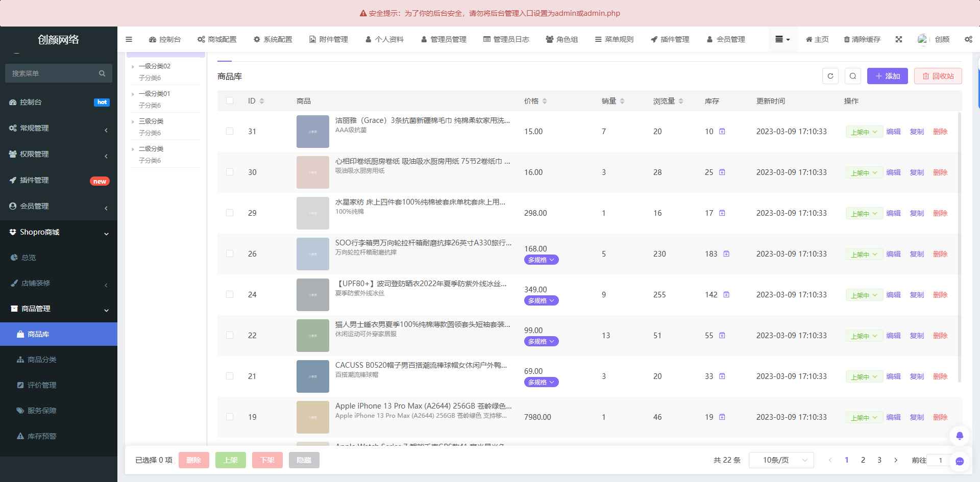This screenshot has width=980, height=482.
Task: Open the 附件管理 attachment manager
Action: [x=328, y=39]
